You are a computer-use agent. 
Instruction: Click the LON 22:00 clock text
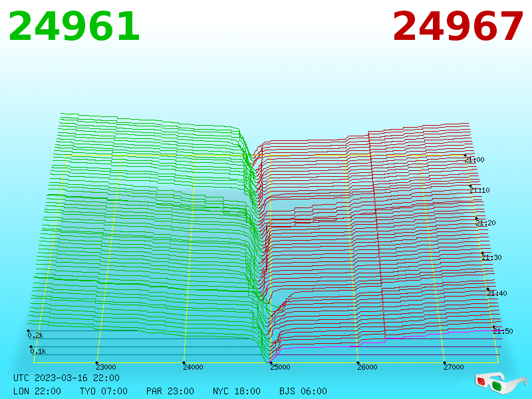tap(37, 391)
